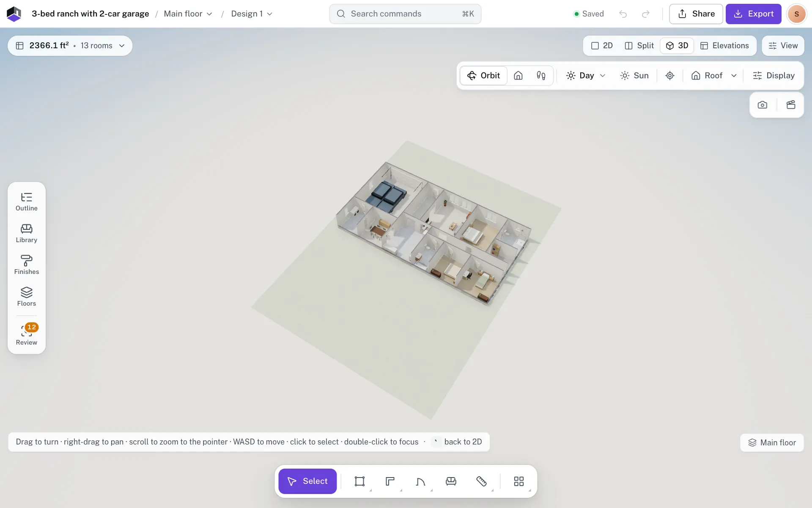This screenshot has height=508, width=812.
Task: Open the video clapperboard recorder
Action: 791,105
